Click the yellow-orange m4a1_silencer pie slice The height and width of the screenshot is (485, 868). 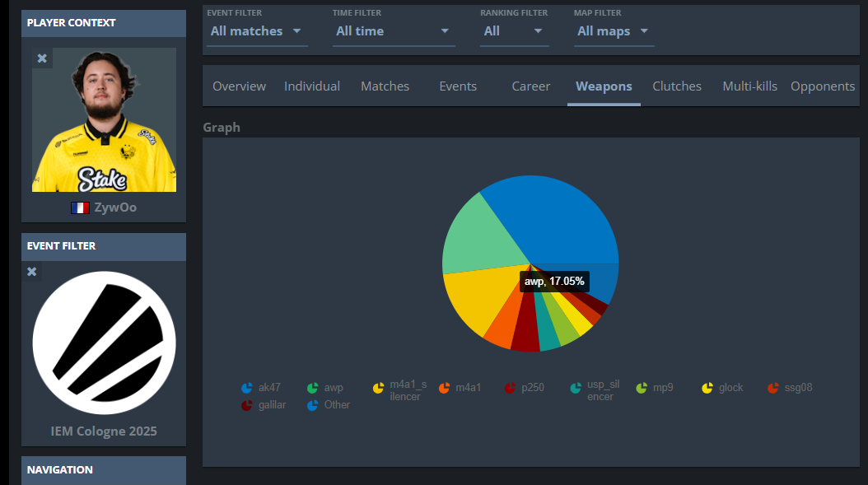coord(480,296)
